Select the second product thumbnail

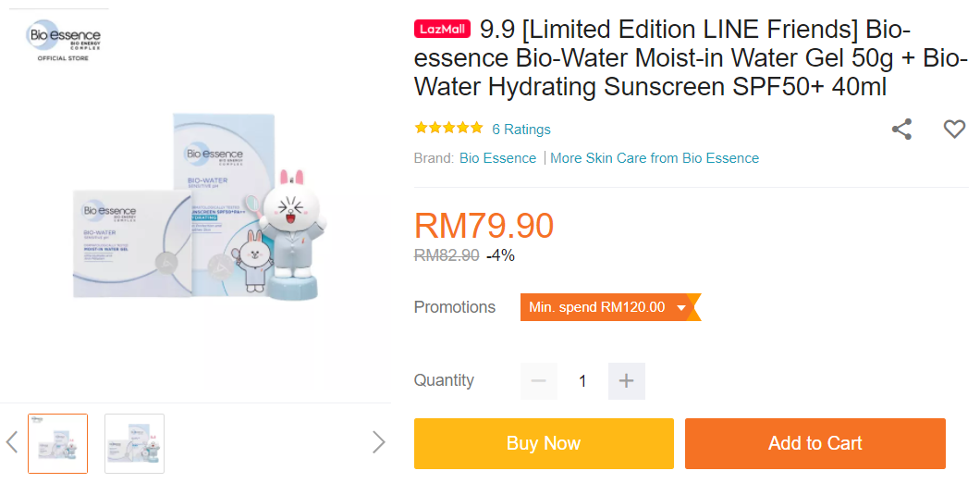click(x=134, y=444)
